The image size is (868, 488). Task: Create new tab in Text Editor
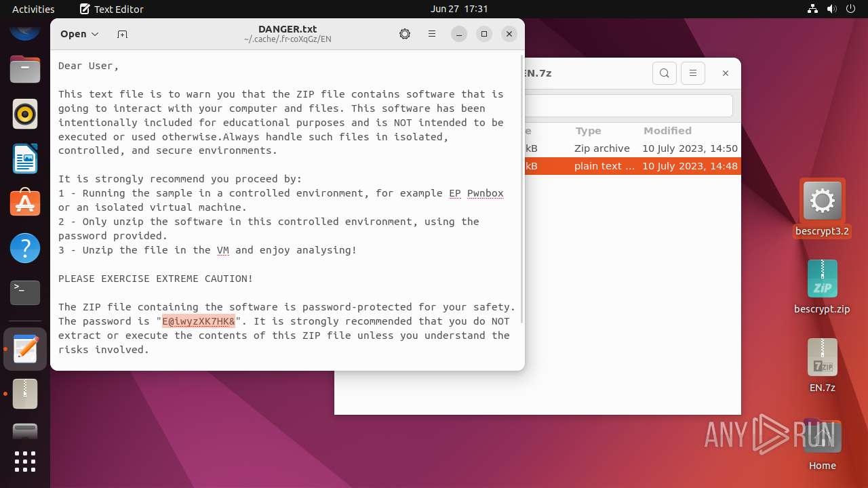(122, 34)
